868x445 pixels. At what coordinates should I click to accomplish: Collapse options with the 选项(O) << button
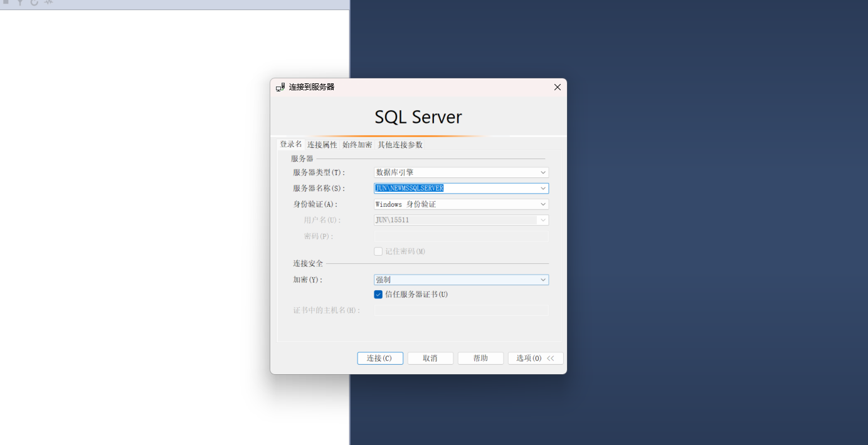pyautogui.click(x=536, y=359)
